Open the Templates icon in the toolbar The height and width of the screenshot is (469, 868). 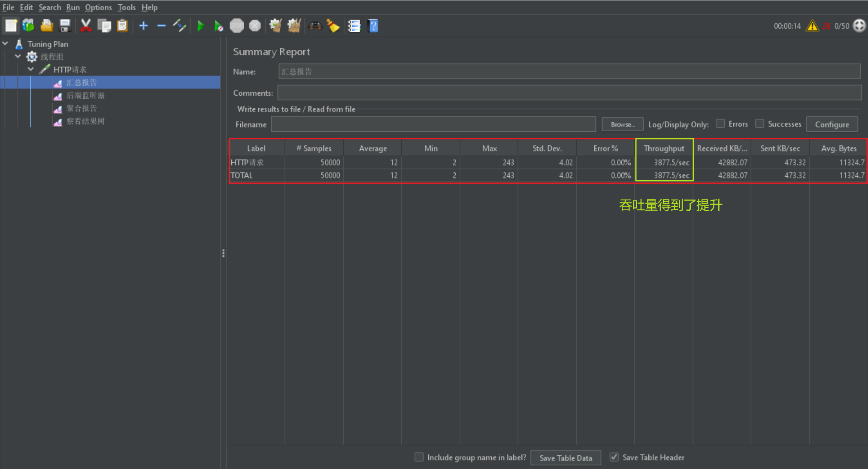tap(28, 26)
